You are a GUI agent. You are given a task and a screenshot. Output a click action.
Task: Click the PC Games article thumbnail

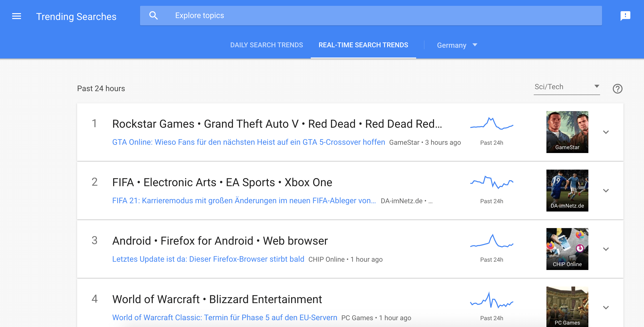point(567,307)
